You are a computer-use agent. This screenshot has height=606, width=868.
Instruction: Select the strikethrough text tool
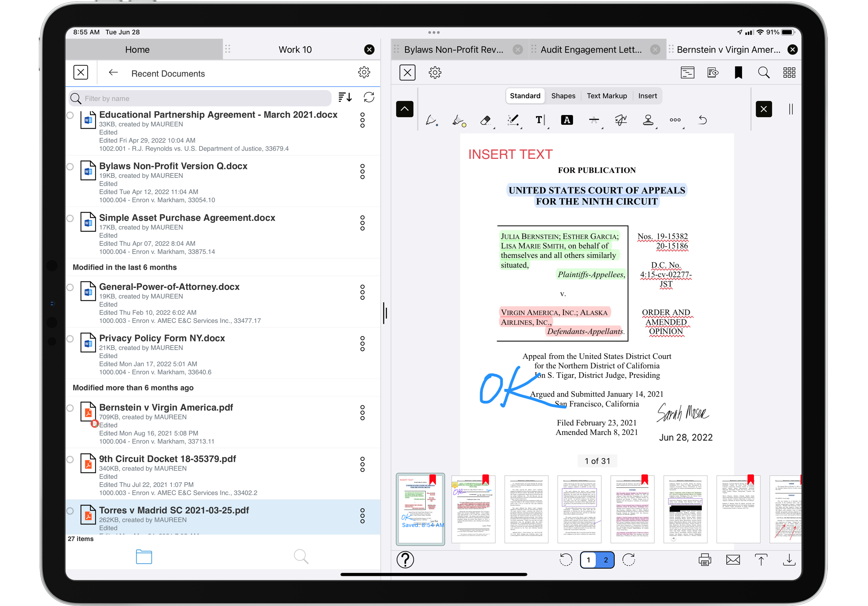click(594, 120)
